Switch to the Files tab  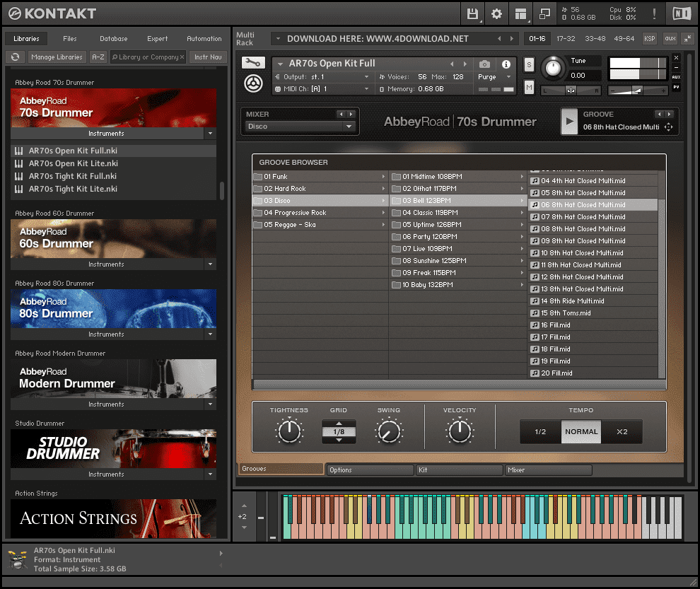click(70, 38)
